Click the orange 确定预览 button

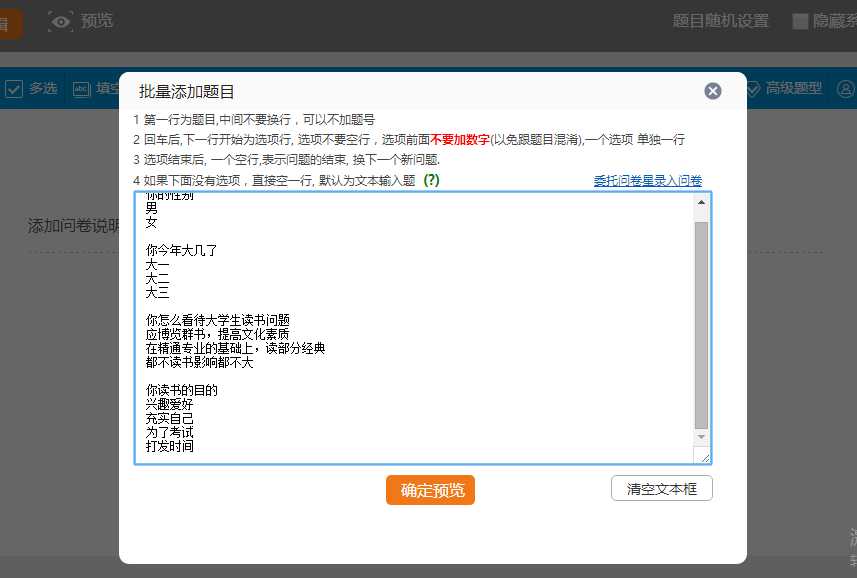(430, 490)
